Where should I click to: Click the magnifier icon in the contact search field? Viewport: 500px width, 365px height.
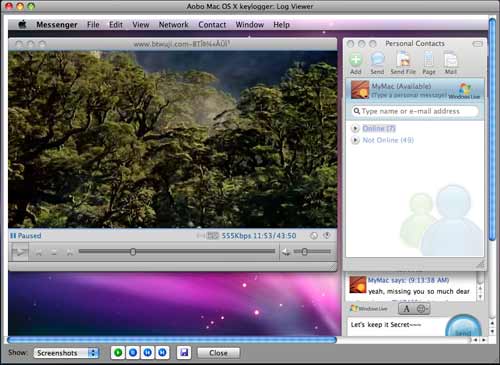coord(357,111)
